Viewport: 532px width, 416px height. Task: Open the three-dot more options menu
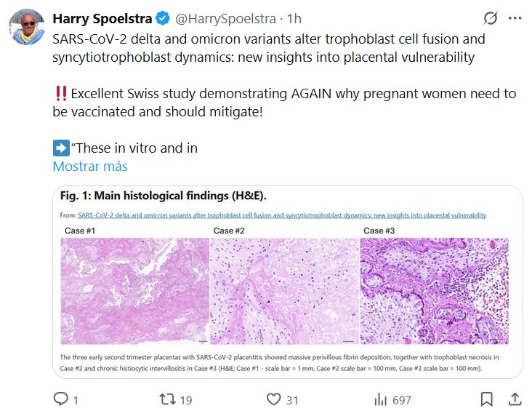coord(515,17)
